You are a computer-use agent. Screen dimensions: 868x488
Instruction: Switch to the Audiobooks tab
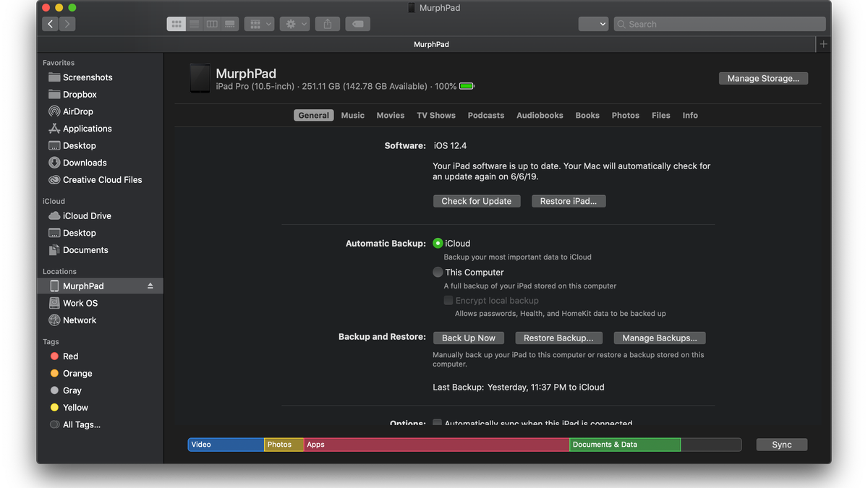pyautogui.click(x=540, y=115)
